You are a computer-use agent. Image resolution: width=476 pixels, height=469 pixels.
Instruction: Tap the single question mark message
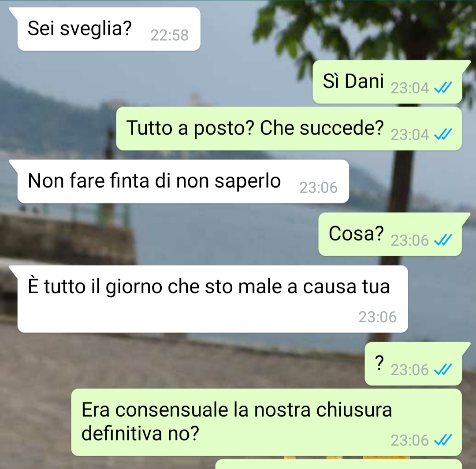tap(413, 364)
